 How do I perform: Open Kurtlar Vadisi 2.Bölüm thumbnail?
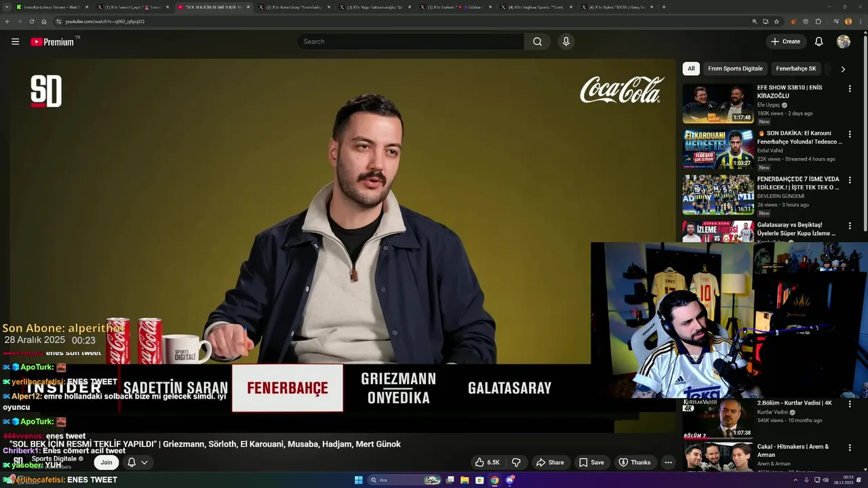pos(718,418)
